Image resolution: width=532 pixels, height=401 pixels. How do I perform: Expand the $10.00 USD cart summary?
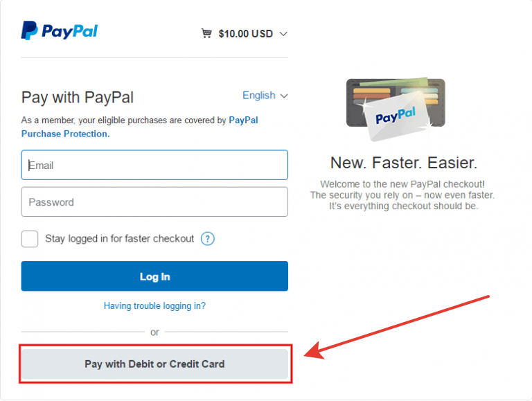pos(245,33)
